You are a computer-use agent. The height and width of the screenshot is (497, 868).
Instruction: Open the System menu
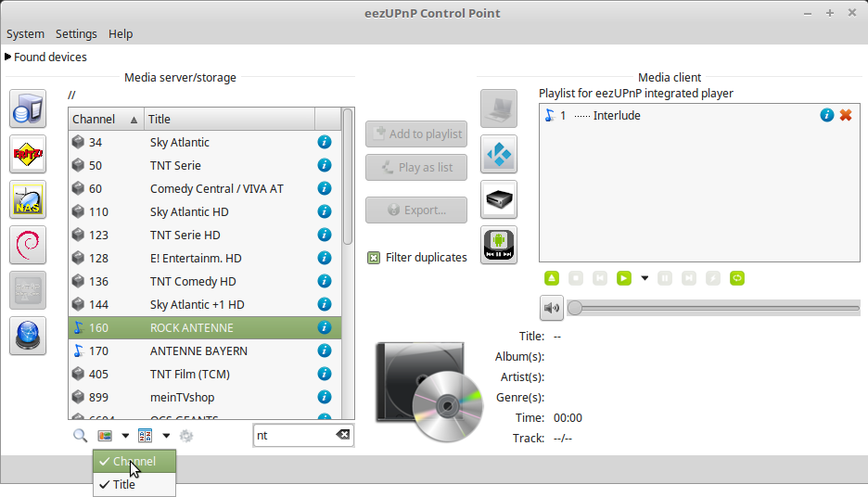(x=25, y=33)
